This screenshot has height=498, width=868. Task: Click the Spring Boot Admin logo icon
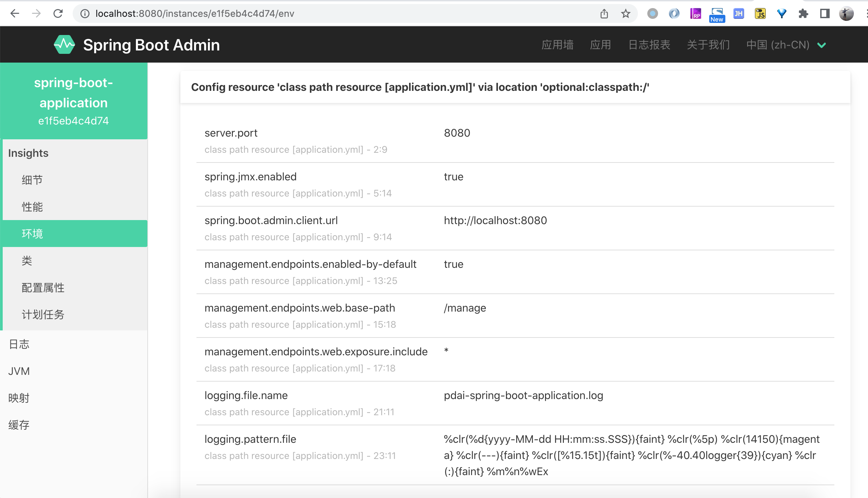click(64, 44)
